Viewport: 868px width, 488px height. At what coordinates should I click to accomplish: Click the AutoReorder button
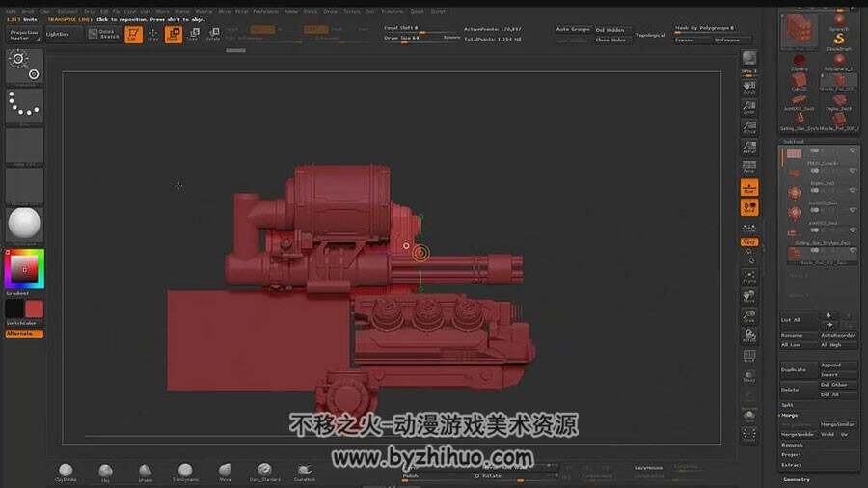coord(839,336)
